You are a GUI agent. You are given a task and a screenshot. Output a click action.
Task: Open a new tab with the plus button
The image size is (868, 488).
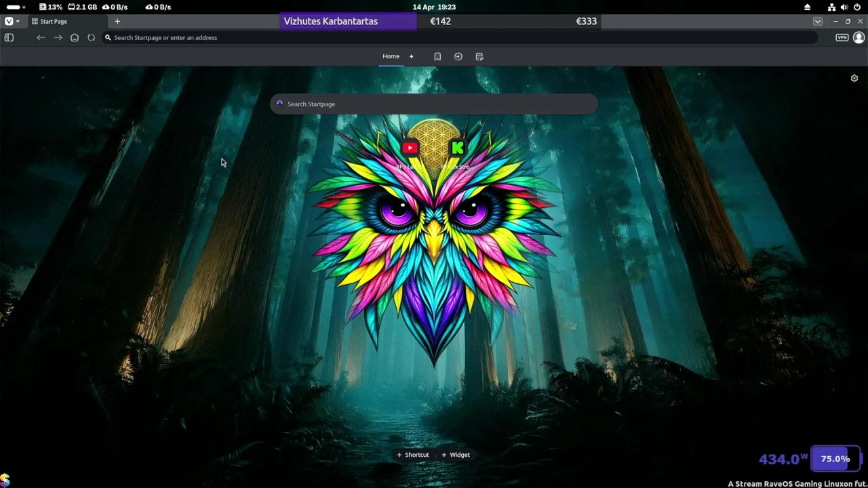117,21
